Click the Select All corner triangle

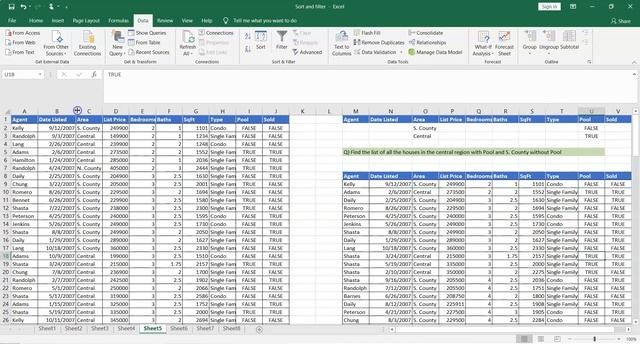(x=7, y=111)
